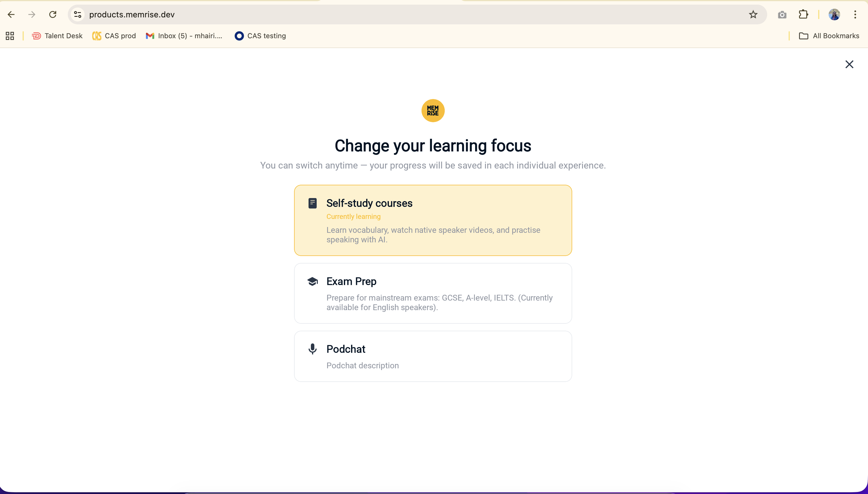Viewport: 868px width, 494px height.
Task: Choose the Exam Prep learning focus
Action: coord(433,293)
